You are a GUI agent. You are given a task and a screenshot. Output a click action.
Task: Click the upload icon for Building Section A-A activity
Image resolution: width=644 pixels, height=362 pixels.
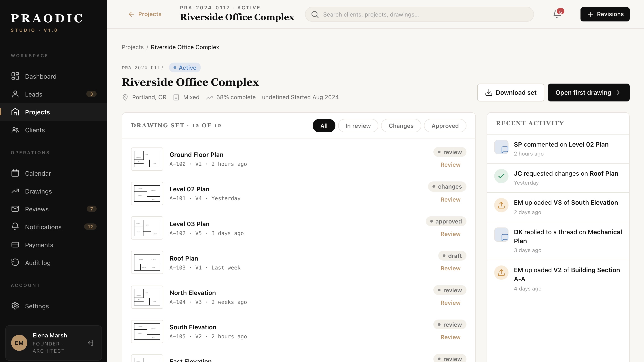coord(501,273)
